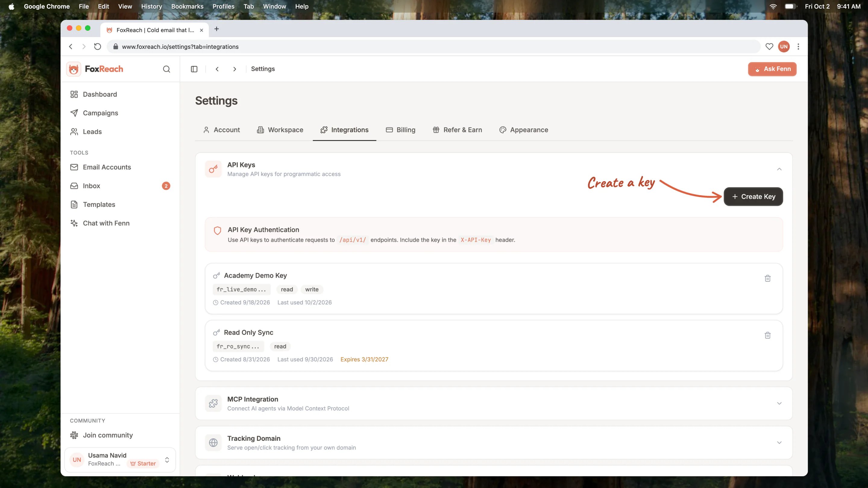Click the Ask Fenn button

click(772, 69)
